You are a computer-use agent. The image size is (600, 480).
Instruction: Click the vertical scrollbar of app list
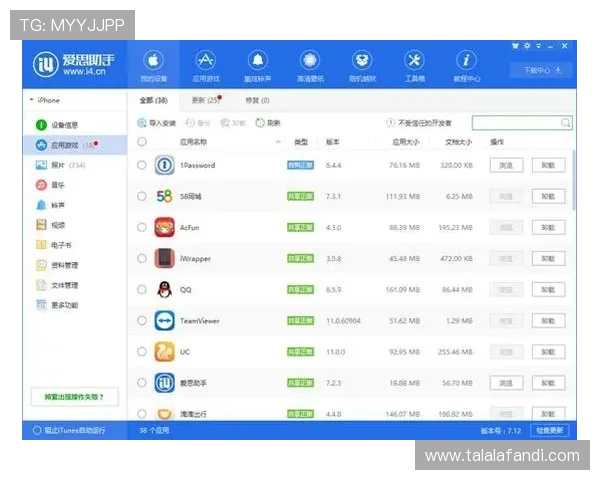pos(573,180)
